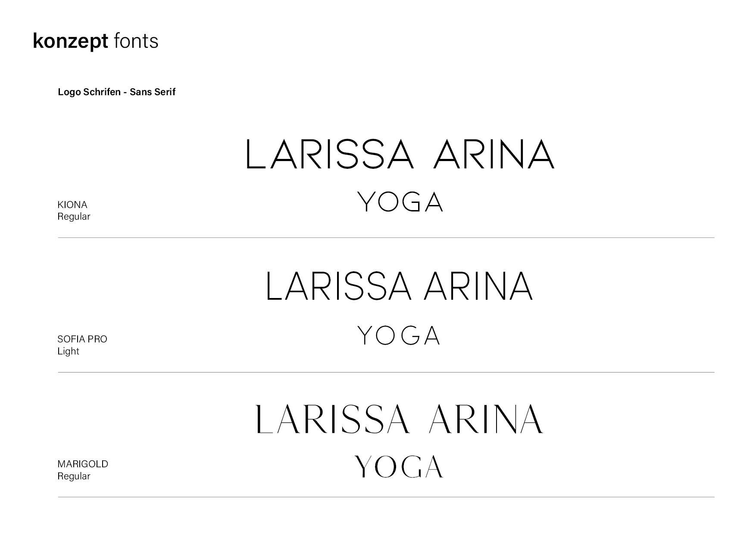Screen dimensions: 756x534
Task: Click the divider line below the Kiona sample
Action: tap(386, 237)
